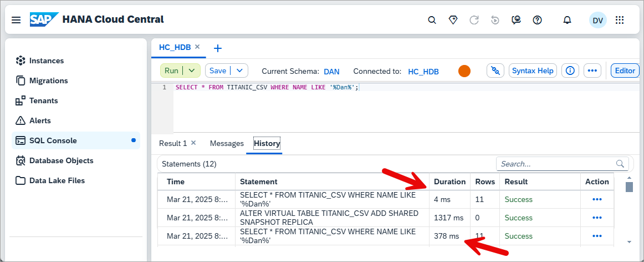Close the Result 1 tab
The width and height of the screenshot is (644, 262).
pos(193,143)
